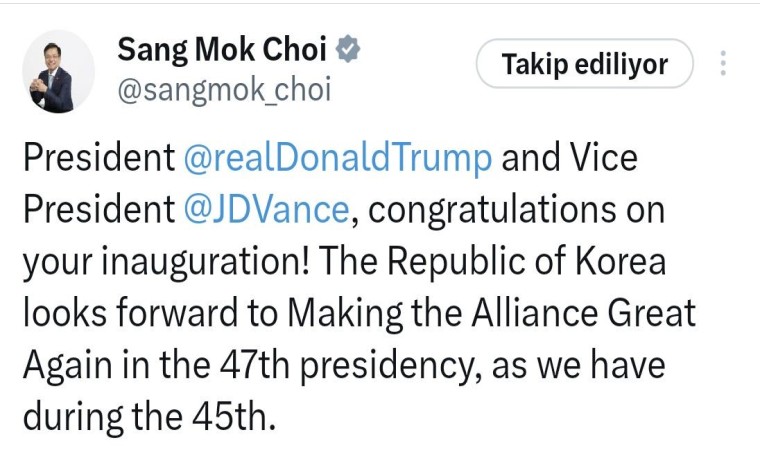
Task: Click the @sangmok_choi handle
Action: click(223, 90)
